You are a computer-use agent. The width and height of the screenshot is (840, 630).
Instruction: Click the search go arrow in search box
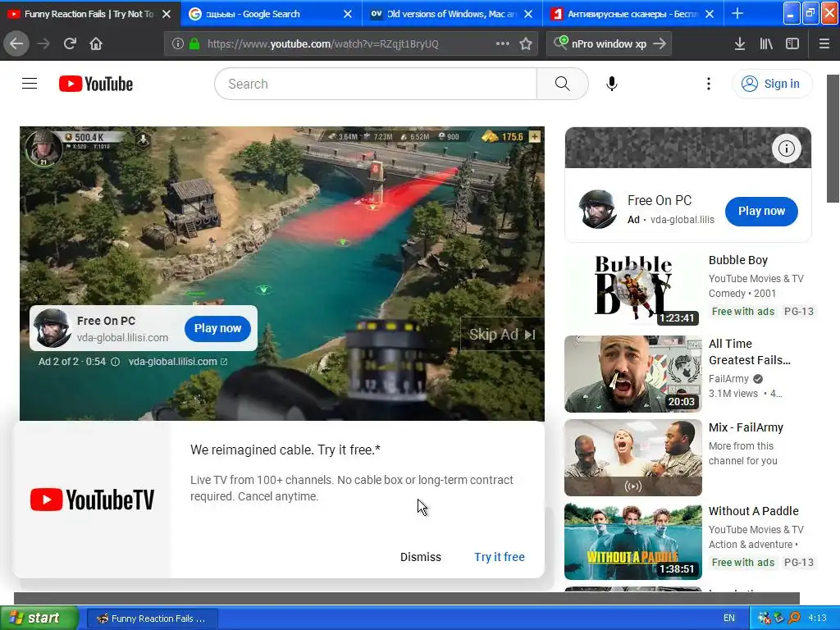coord(660,44)
